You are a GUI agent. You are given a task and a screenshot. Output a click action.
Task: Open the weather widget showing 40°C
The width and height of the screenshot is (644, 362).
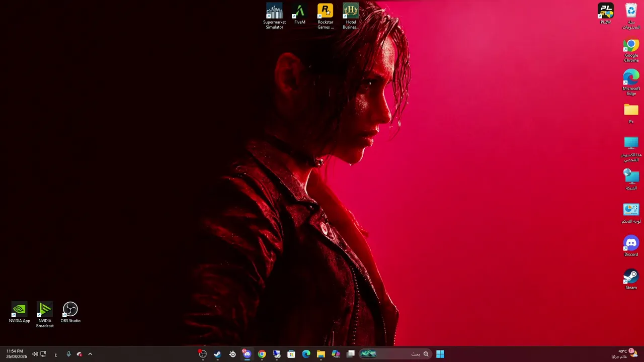624,354
